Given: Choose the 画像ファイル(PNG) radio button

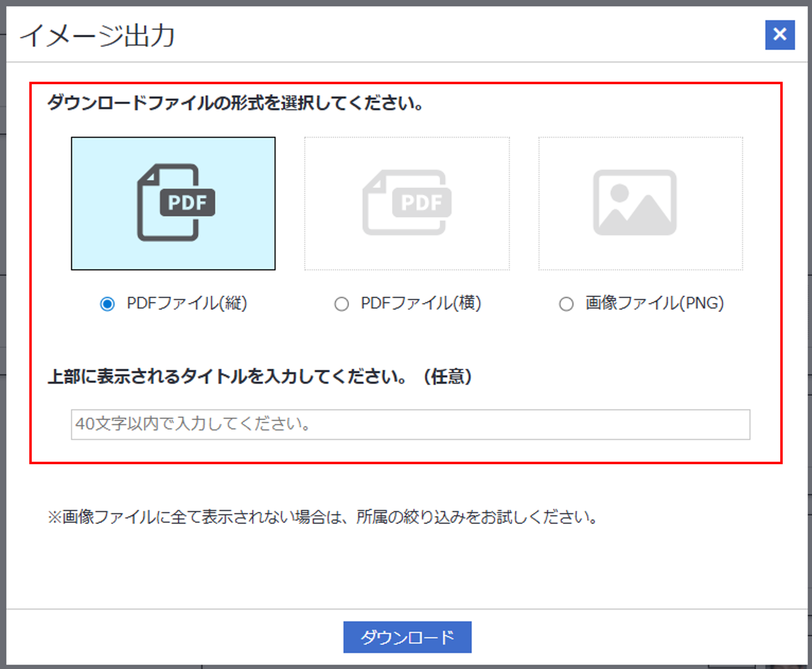Looking at the screenshot, I should (566, 304).
